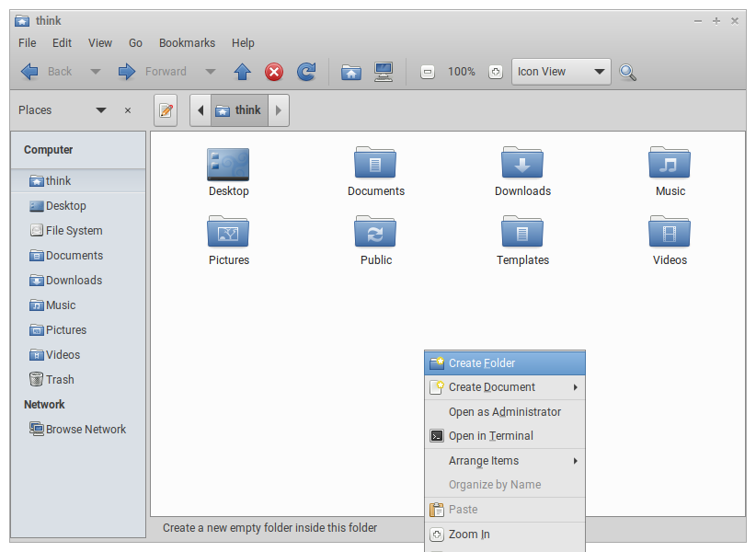Open Downloads in the sidebar

coord(78,280)
